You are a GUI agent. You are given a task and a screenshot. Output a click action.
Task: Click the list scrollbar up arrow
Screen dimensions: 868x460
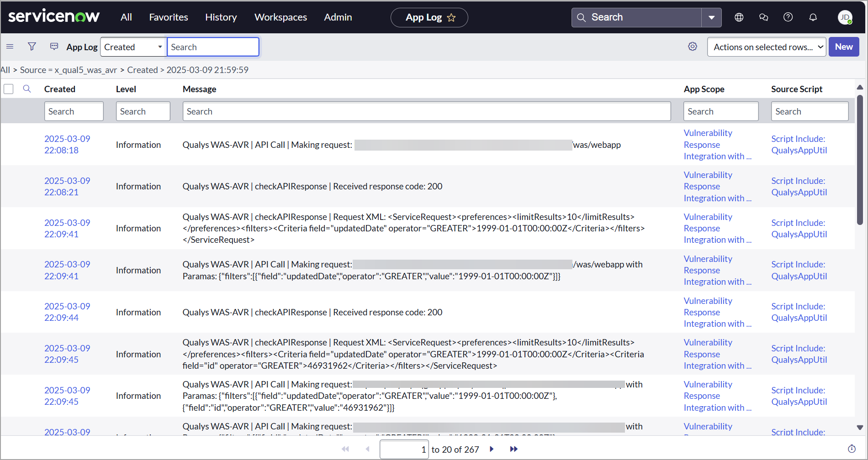(x=860, y=87)
